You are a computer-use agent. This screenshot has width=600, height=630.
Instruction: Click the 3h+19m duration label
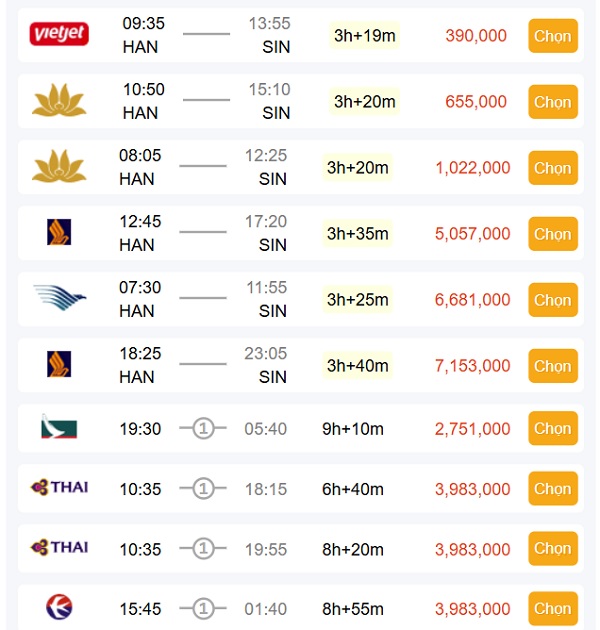point(365,36)
